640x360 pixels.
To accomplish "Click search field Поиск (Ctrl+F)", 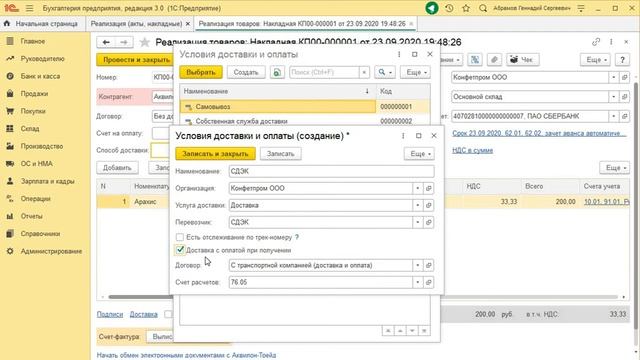I will tap(324, 72).
